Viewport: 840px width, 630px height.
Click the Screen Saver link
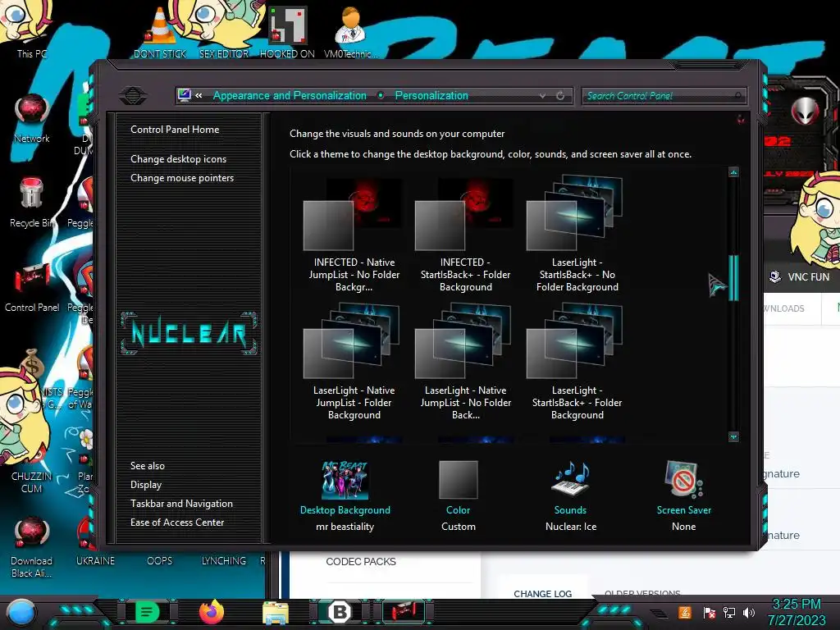tap(684, 510)
